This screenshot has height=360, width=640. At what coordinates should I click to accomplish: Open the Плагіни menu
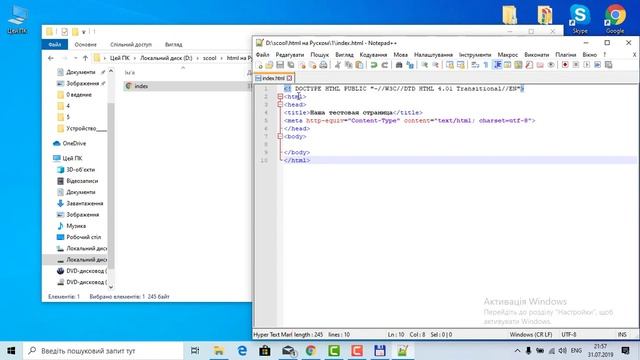coord(565,55)
